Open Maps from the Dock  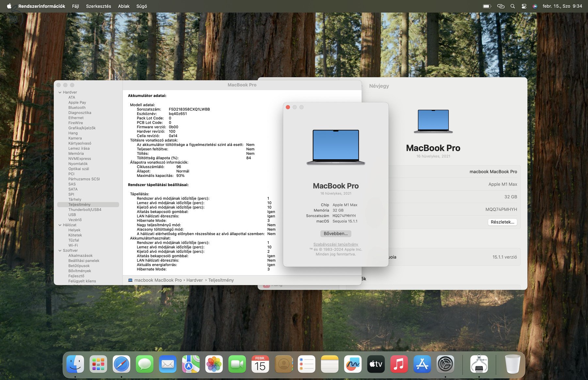point(191,364)
